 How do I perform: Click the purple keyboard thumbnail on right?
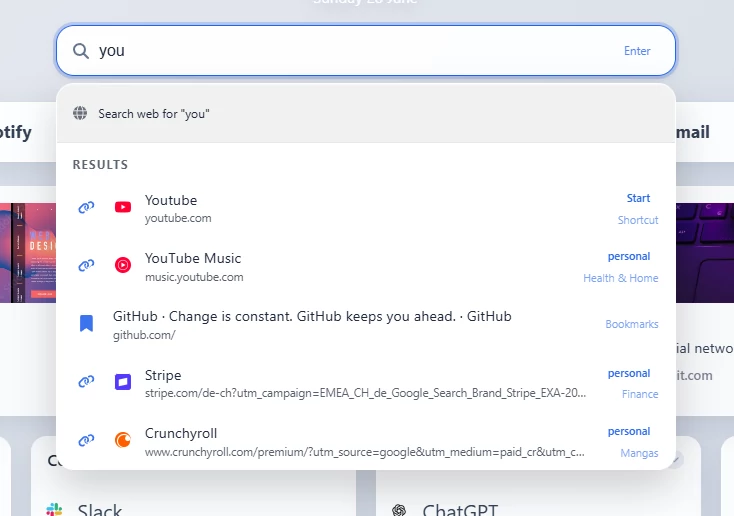(705, 253)
